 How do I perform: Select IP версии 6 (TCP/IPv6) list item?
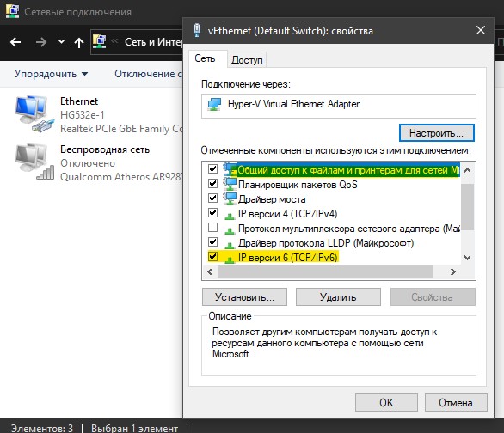point(287,258)
